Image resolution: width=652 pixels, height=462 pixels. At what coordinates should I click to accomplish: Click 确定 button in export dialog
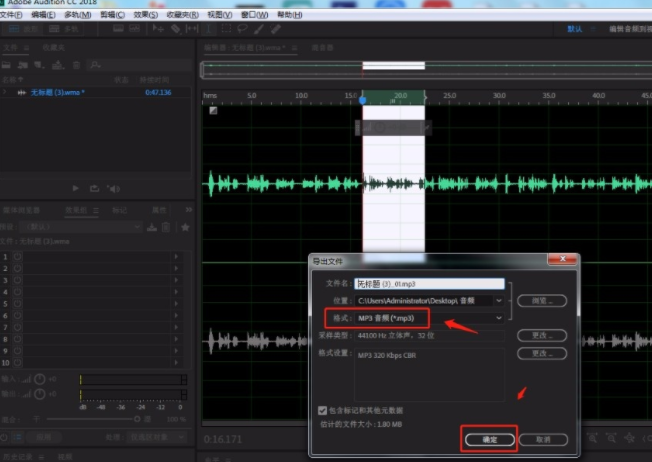pyautogui.click(x=489, y=440)
